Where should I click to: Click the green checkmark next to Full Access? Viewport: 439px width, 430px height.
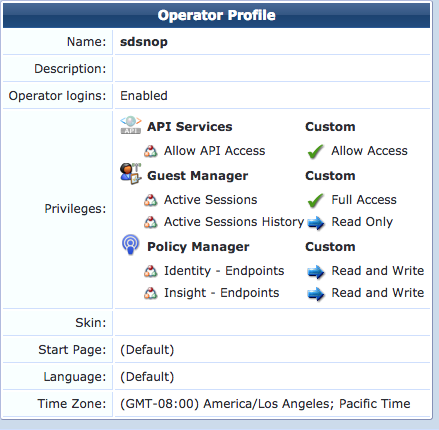point(315,200)
